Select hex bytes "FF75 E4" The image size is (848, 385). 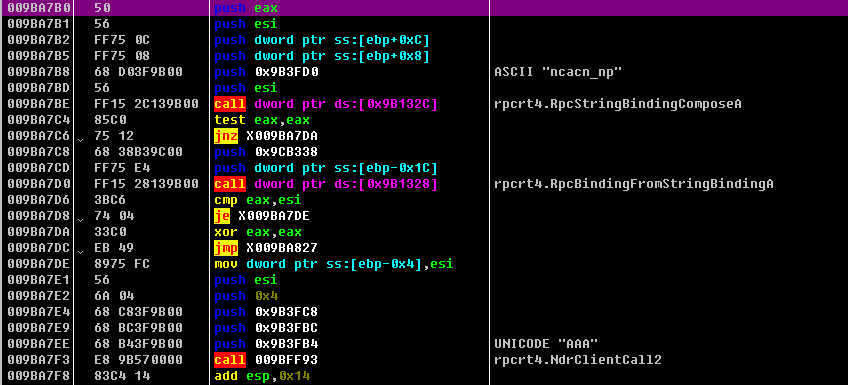click(x=122, y=168)
